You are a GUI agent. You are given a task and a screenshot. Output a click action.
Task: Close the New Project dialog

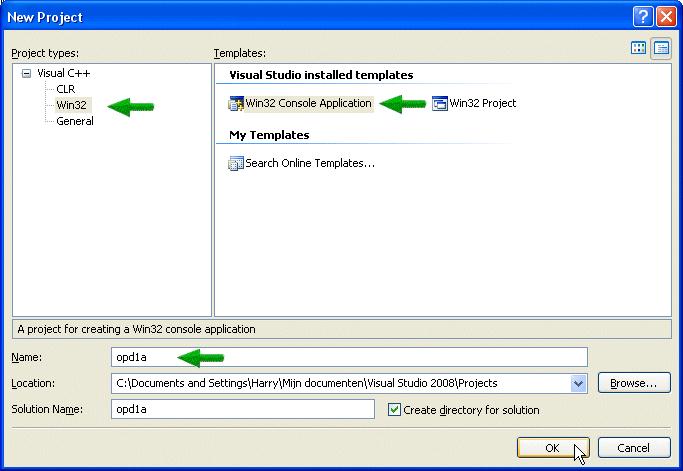click(666, 17)
